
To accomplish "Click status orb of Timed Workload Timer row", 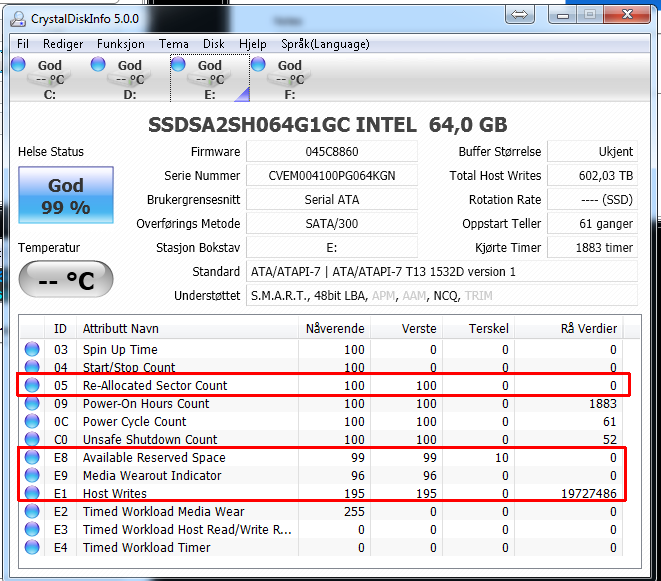I will 32,547.
